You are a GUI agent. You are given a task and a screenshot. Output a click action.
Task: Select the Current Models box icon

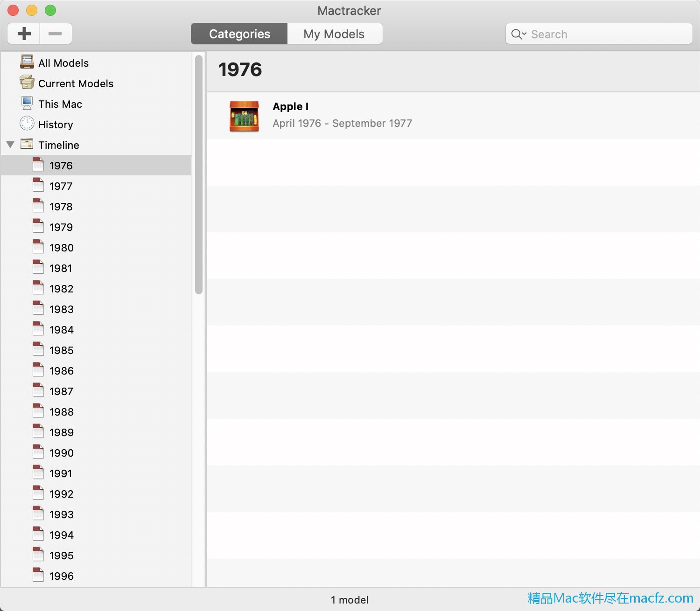(27, 83)
